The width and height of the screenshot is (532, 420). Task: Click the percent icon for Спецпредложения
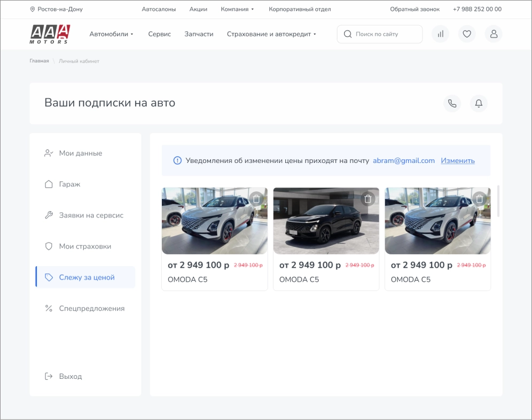click(49, 308)
